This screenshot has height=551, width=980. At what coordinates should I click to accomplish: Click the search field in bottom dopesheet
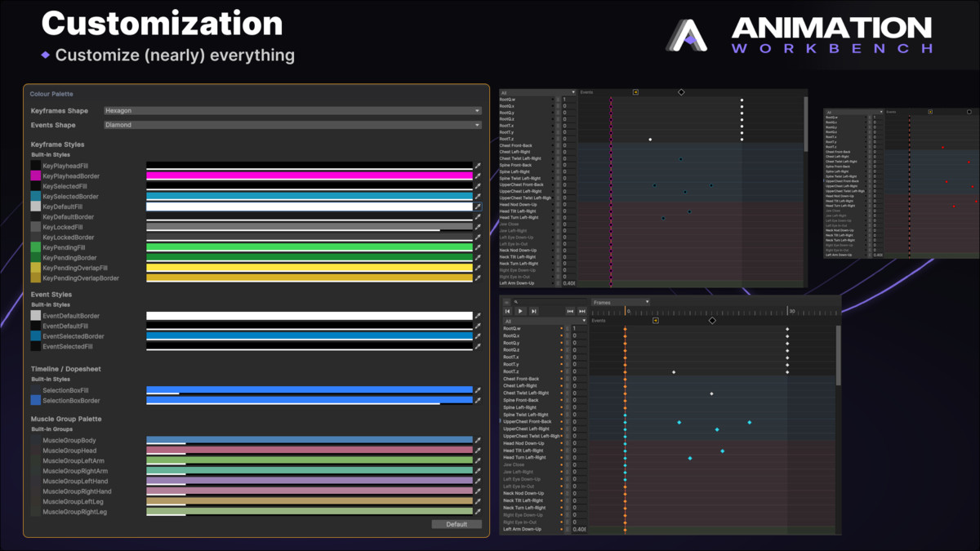pos(548,302)
